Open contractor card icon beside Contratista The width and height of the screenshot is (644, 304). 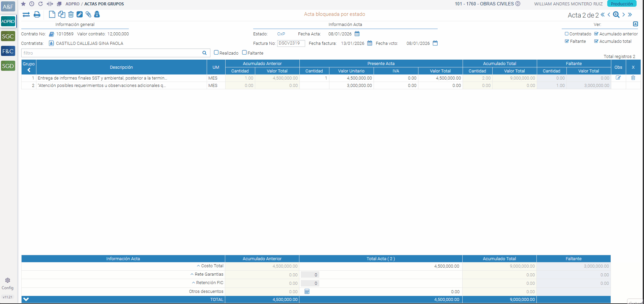(x=52, y=43)
